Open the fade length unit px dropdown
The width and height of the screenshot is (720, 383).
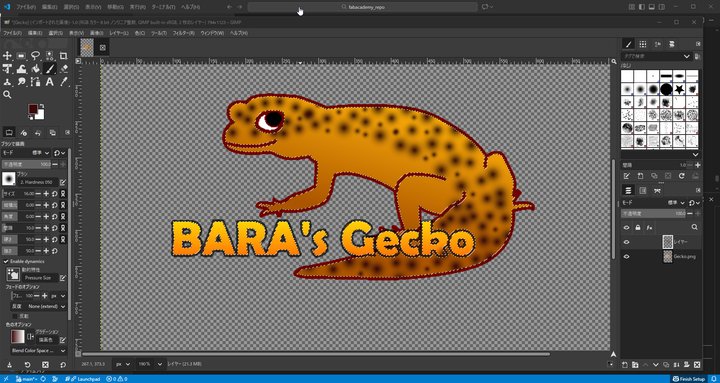[x=58, y=296]
